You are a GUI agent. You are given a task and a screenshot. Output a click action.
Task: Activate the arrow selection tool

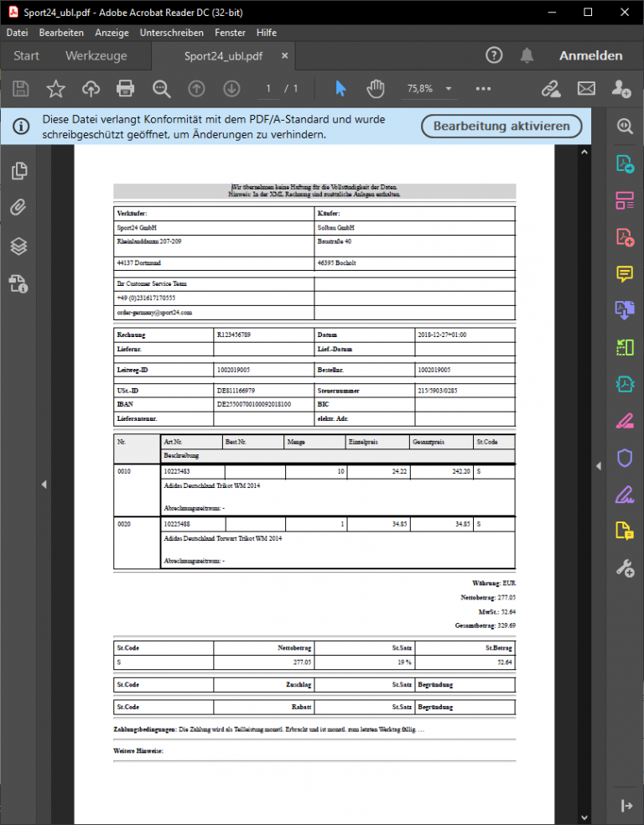tap(340, 88)
